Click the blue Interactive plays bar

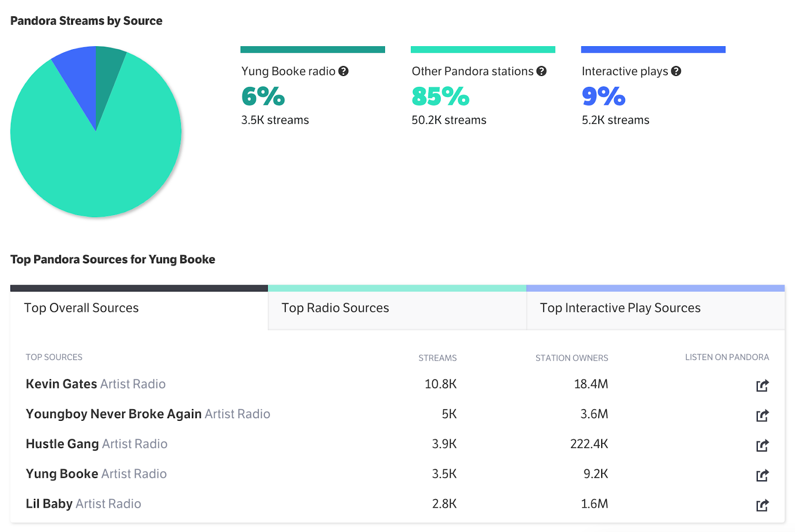653,49
